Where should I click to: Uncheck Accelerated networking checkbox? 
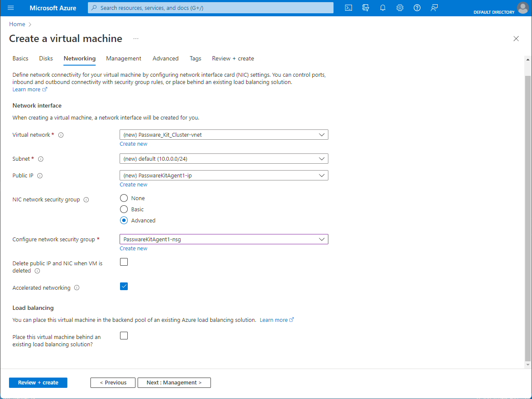[124, 286]
